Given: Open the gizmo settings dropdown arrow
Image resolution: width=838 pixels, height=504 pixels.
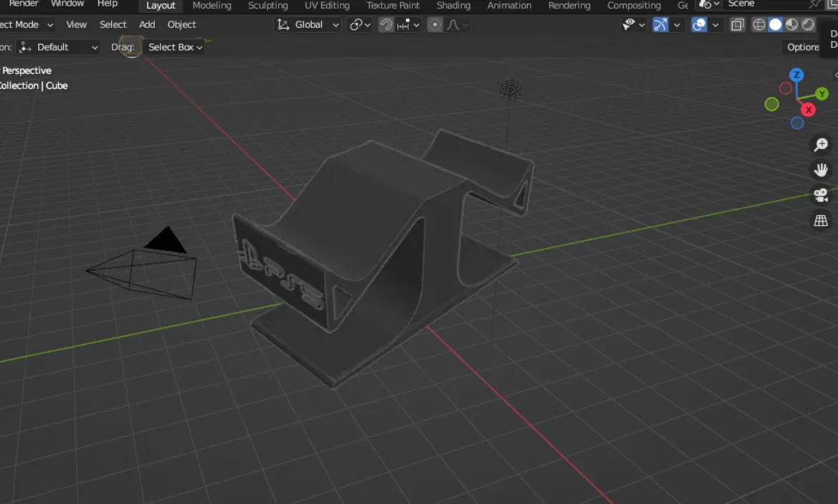Looking at the screenshot, I should pyautogui.click(x=677, y=24).
